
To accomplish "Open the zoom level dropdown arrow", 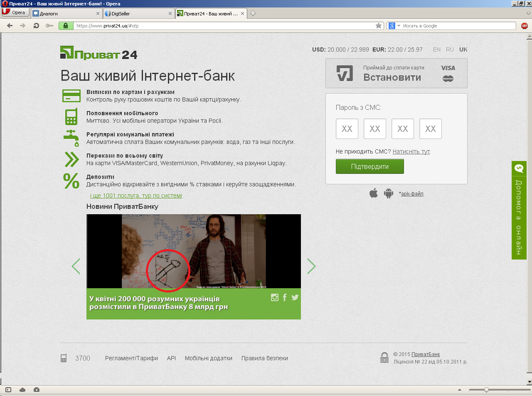I will (460, 390).
